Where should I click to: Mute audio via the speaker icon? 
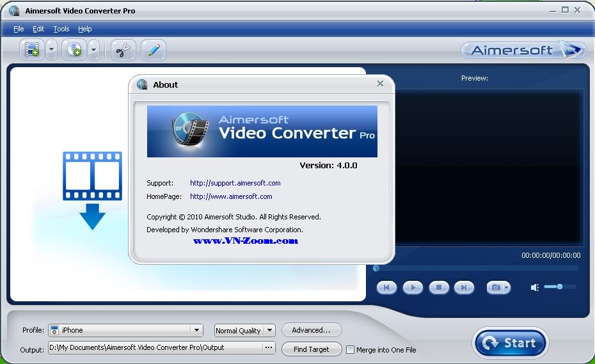535,287
